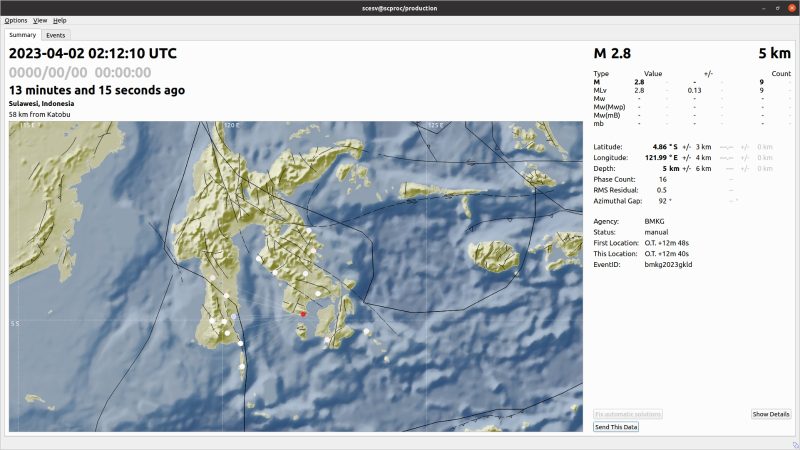Click the Fix automatic solutions button
This screenshot has width=800, height=450.
click(628, 414)
